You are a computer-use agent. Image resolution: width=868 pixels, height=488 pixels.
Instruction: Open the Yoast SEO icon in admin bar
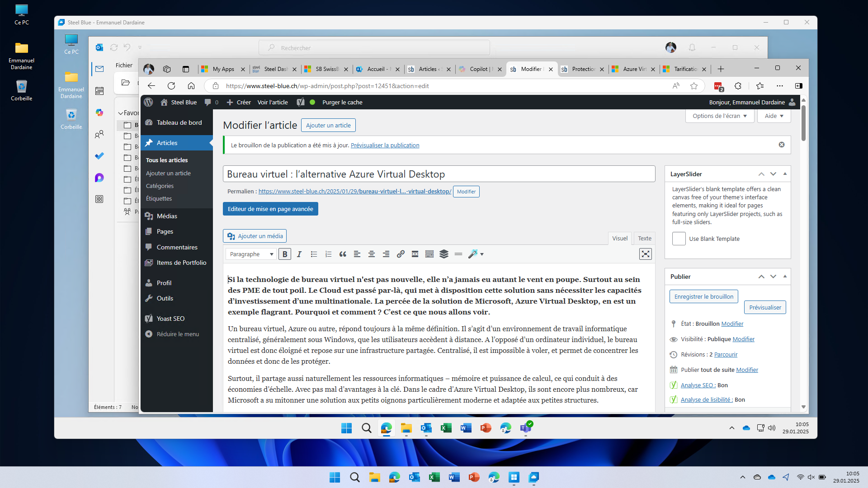click(301, 103)
